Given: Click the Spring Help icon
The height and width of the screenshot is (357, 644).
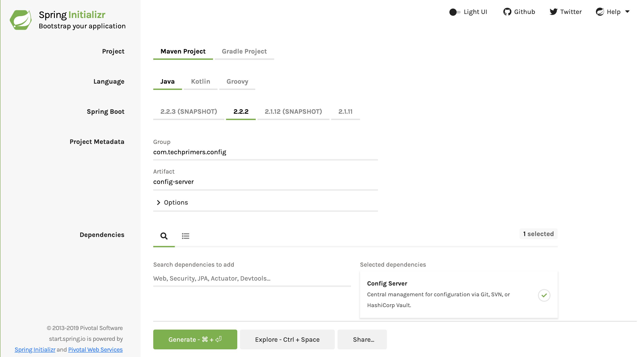Looking at the screenshot, I should pos(600,12).
